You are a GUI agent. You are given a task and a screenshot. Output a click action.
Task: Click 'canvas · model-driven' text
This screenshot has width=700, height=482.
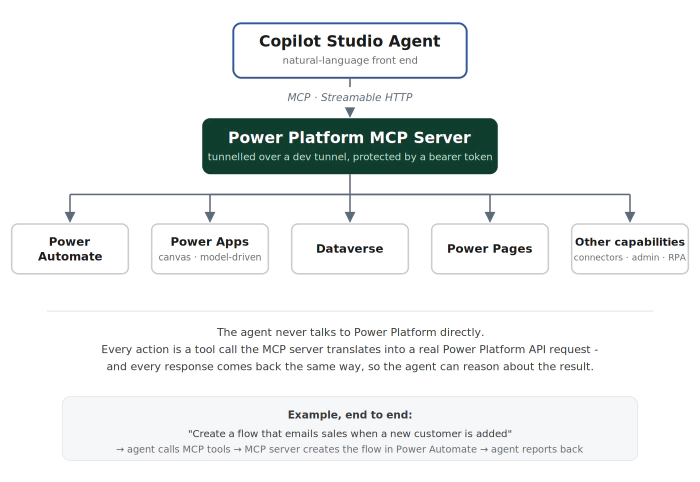(210, 257)
